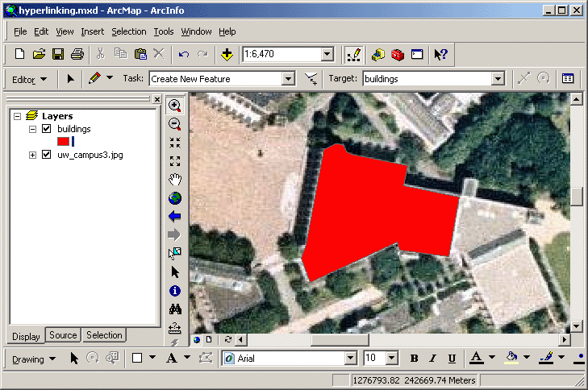Click the red buildings symbol swatch
Viewport: 588px width, 390px height.
click(63, 141)
